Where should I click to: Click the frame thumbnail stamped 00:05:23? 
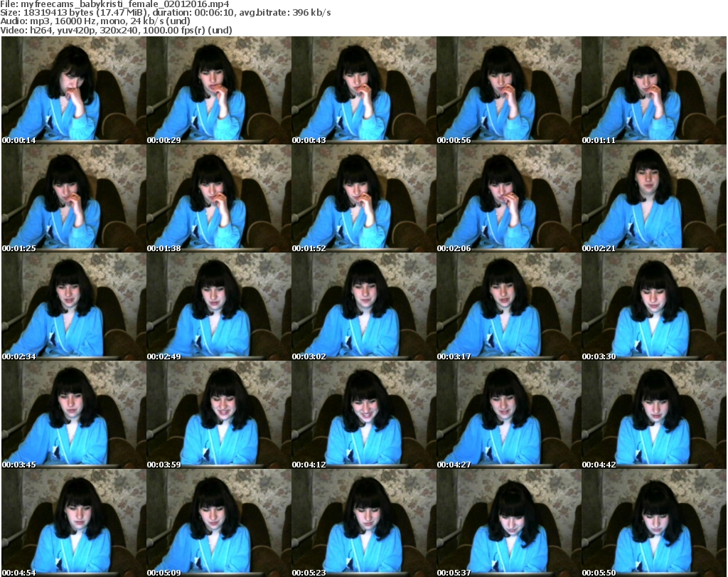pyautogui.click(x=364, y=523)
